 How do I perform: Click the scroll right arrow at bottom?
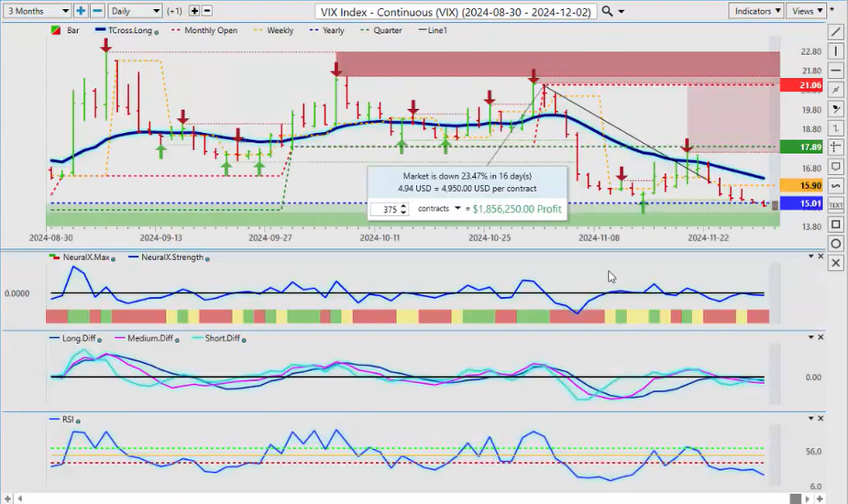point(808,499)
